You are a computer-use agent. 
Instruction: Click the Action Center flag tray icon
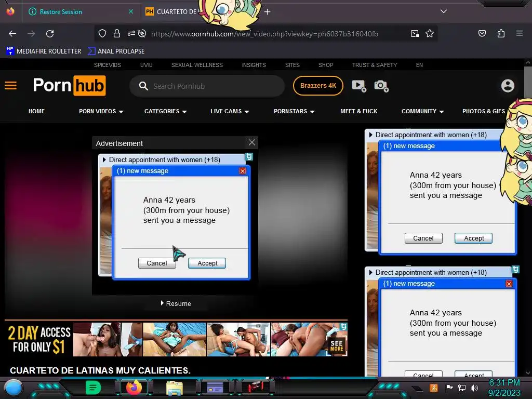pos(449,388)
